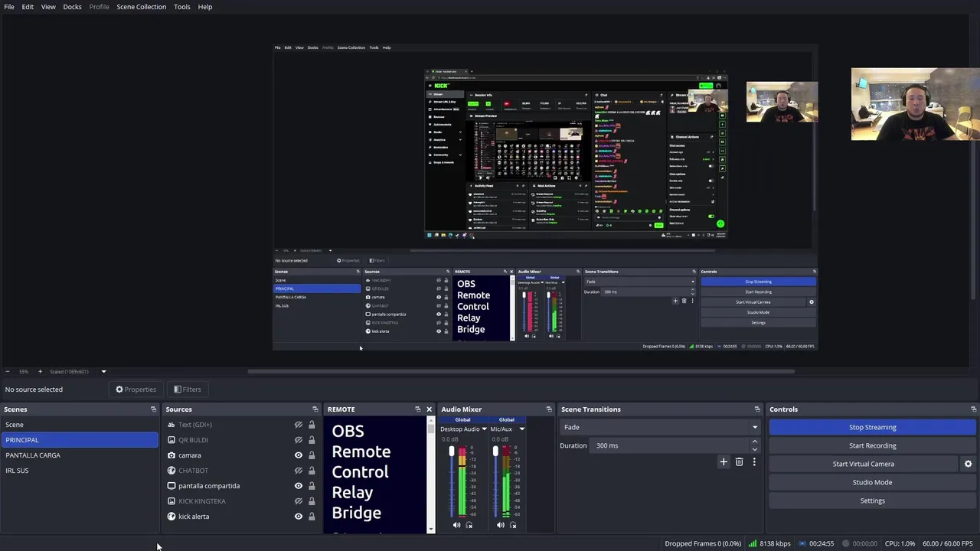Zoom out the preview with minus icon
980x551 pixels.
click(x=8, y=372)
